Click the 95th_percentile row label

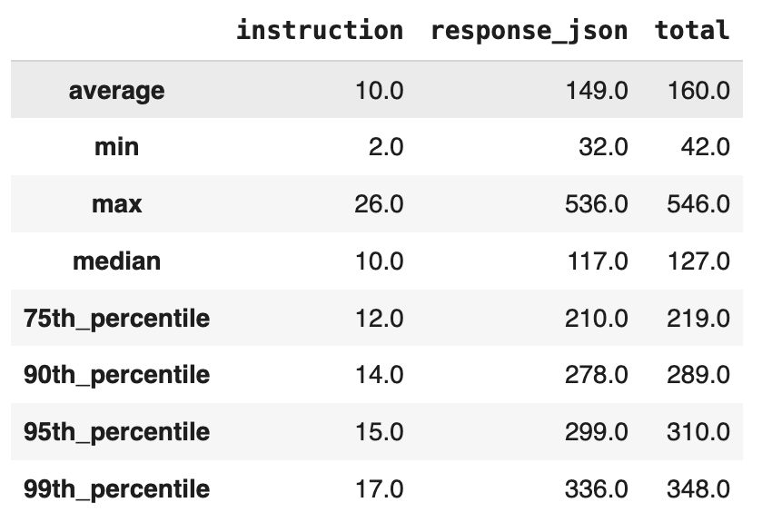116,432
